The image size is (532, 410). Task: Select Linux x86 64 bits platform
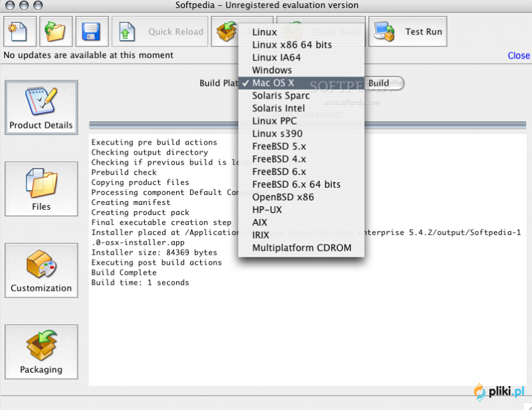301,45
